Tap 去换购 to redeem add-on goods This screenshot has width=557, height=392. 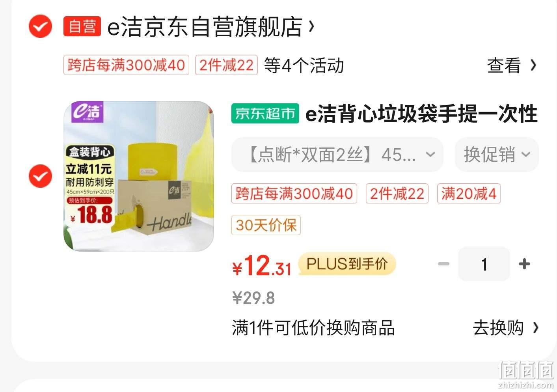point(506,328)
